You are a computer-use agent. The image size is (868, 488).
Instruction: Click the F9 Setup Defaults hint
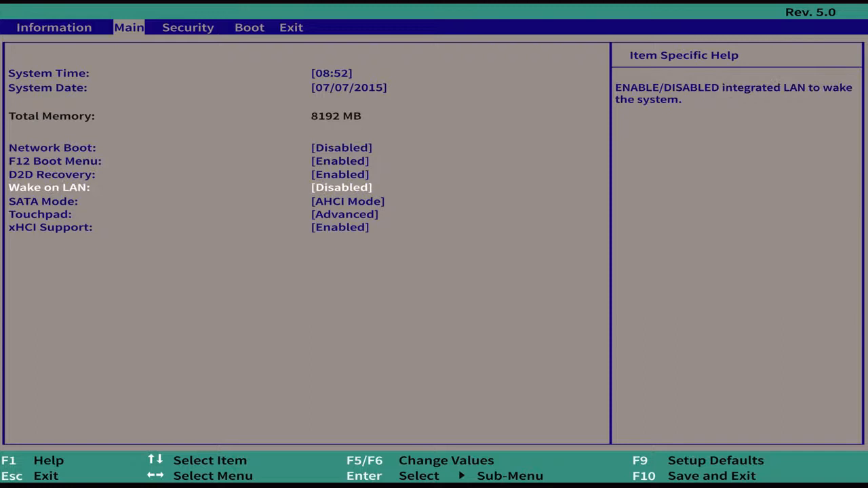pos(698,460)
